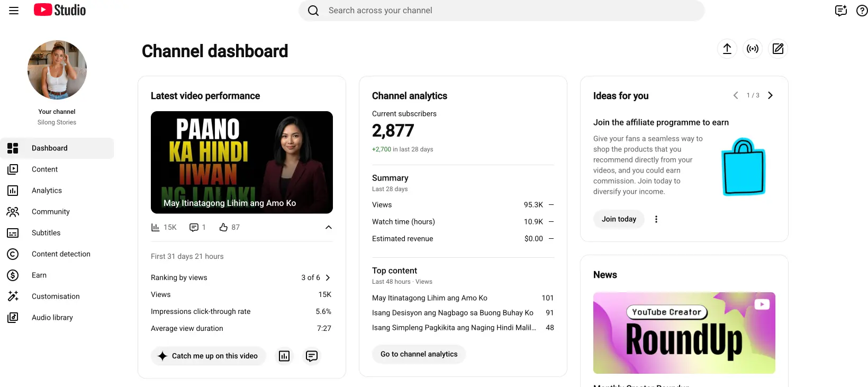Click Catch me up on this video
868x387 pixels.
pos(209,356)
